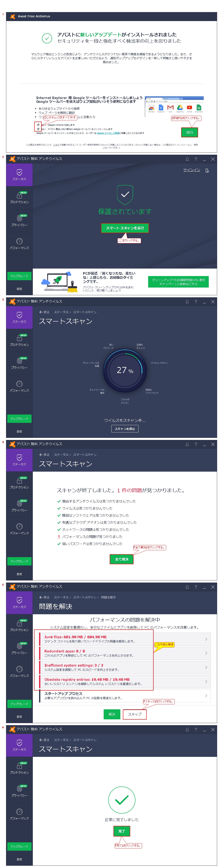Open プライバシー in the 問題を解決 window sidebar

click(19, 648)
